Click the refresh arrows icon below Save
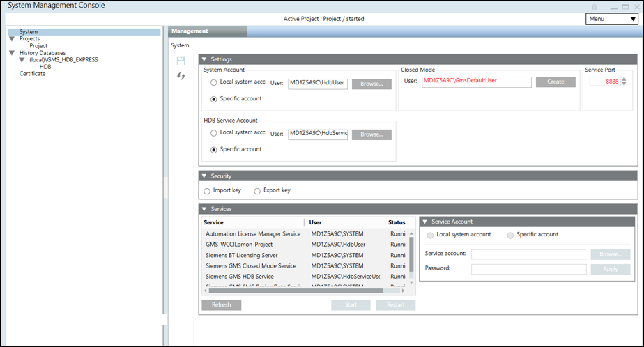This screenshot has width=644, height=347. [x=181, y=76]
